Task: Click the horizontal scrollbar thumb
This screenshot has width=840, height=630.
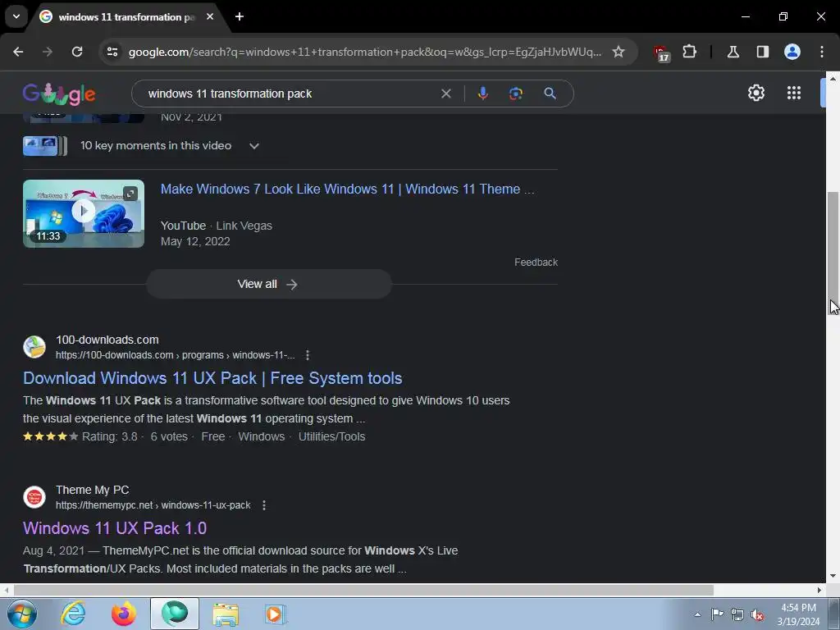Action: tap(363, 590)
